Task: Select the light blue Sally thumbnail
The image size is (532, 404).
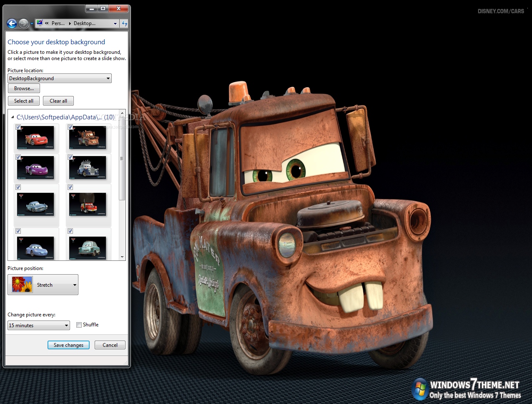Action: pyautogui.click(x=36, y=248)
